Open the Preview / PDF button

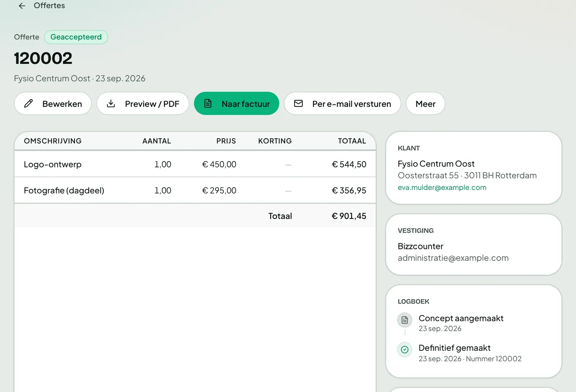(x=143, y=104)
